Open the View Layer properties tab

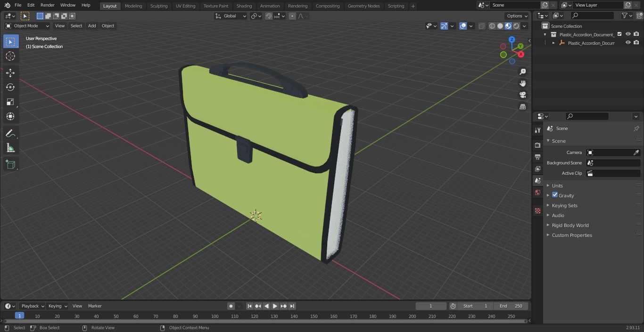tap(537, 169)
